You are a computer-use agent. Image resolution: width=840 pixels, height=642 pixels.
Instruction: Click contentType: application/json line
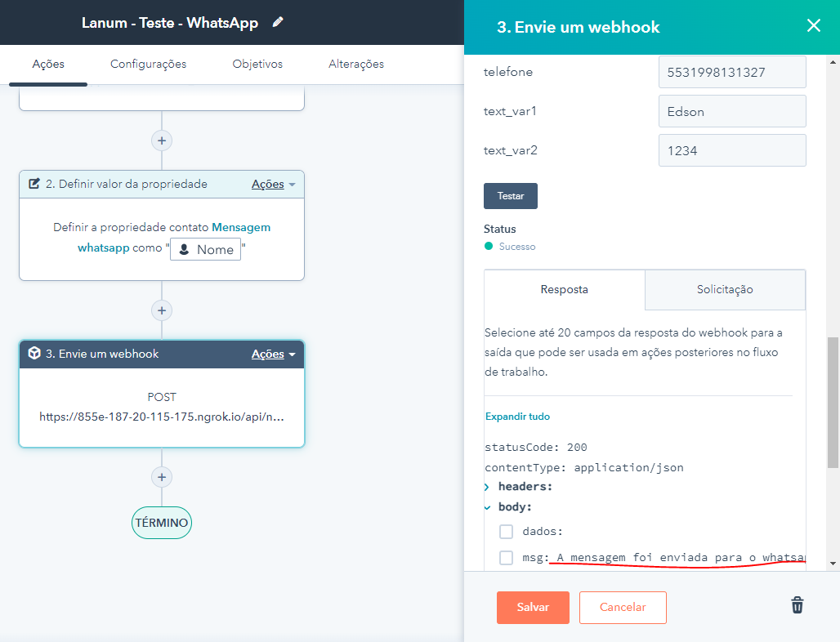tap(584, 467)
